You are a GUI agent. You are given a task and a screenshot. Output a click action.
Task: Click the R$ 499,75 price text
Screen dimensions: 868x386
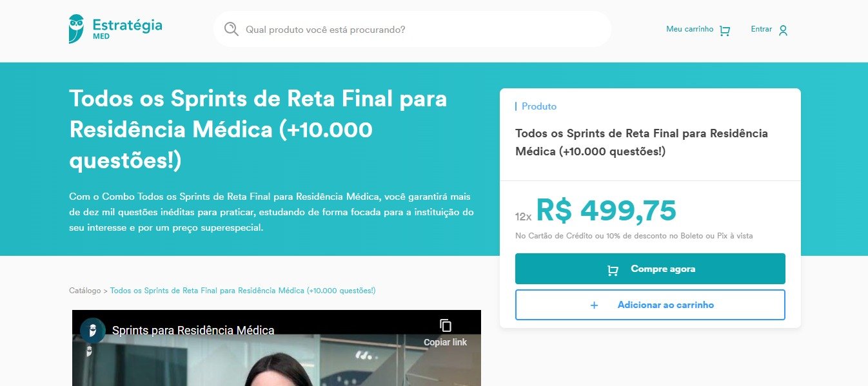[x=606, y=210]
